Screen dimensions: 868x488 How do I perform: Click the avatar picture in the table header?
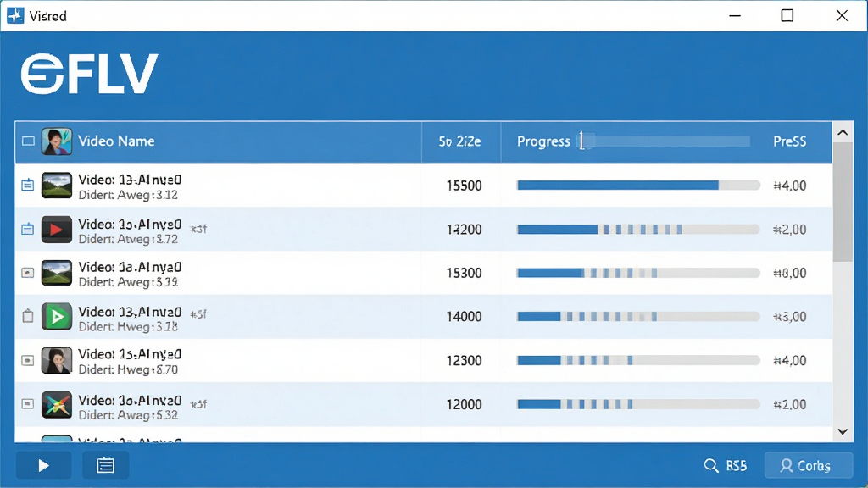tap(57, 141)
